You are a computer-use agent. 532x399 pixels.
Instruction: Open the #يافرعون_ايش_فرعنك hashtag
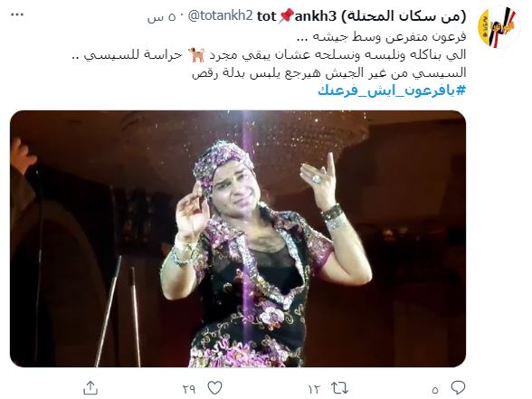pyautogui.click(x=392, y=90)
